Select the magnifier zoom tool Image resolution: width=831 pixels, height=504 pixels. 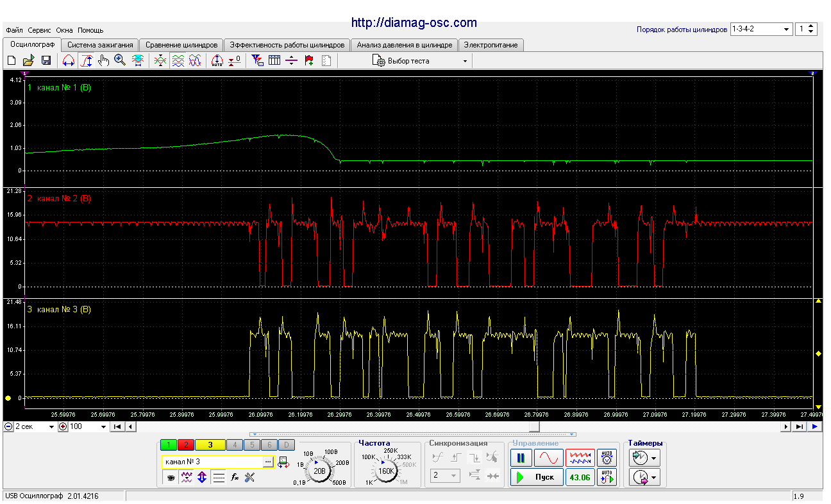(x=120, y=61)
